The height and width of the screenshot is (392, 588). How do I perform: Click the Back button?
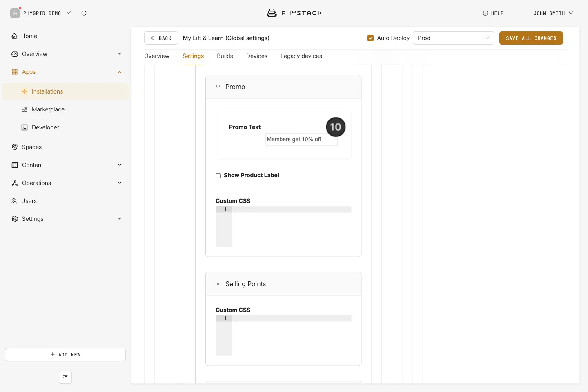pos(161,38)
